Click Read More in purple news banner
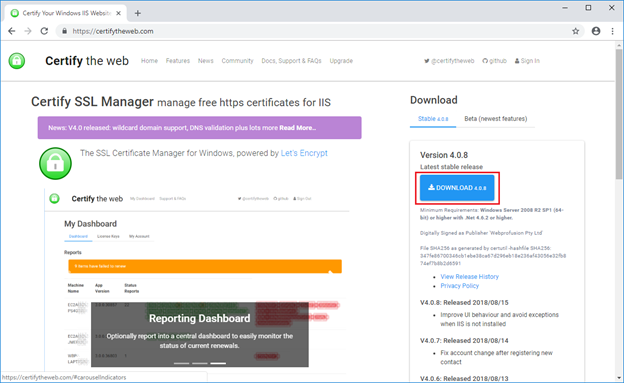This screenshot has width=624, height=383. click(x=298, y=128)
